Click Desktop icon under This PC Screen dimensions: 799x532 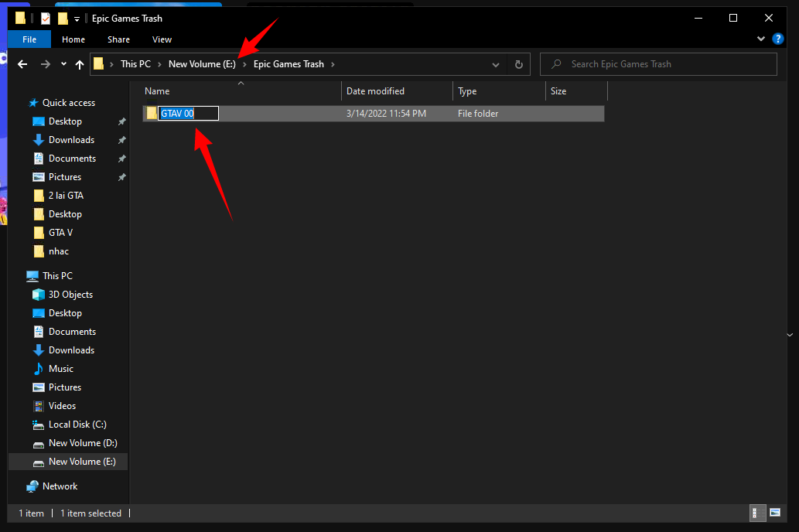38,313
